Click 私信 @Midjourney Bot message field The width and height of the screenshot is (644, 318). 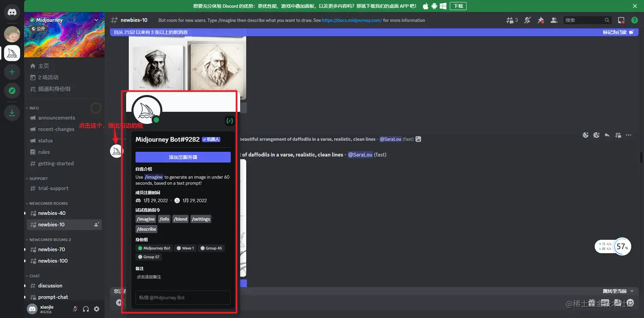tap(183, 298)
